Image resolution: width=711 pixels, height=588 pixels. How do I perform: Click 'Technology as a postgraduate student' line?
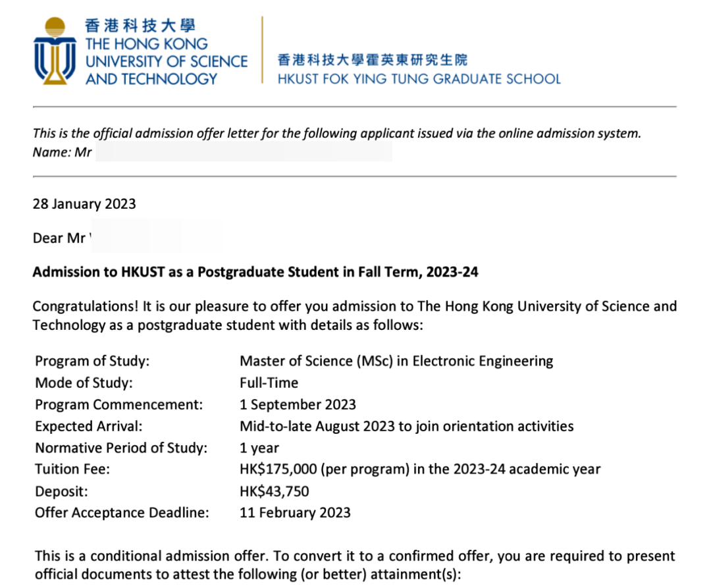[228, 325]
